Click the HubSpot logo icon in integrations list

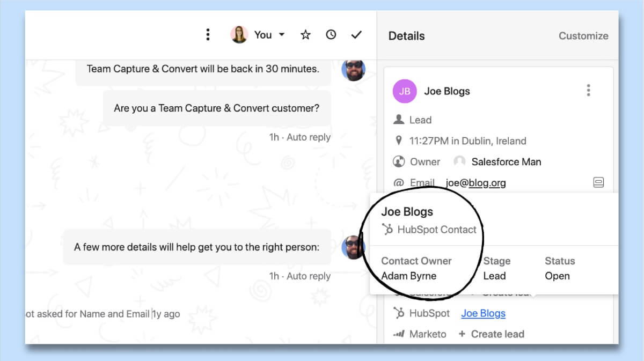399,313
